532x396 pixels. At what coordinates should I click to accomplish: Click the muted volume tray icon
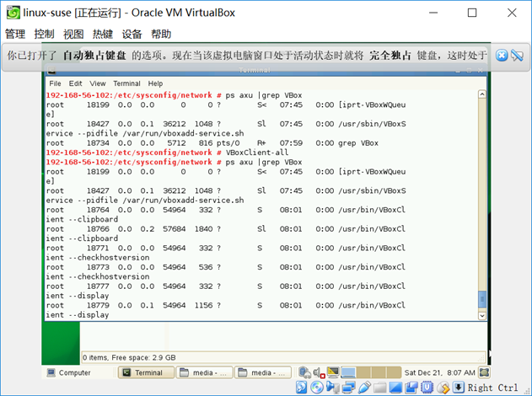point(320,373)
